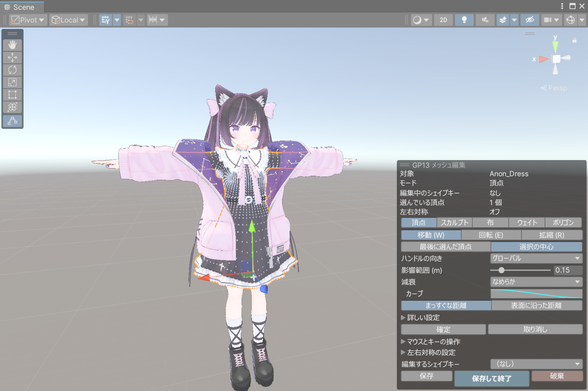Screen dimensions: 588x391
Task: Select the Rotate tool in tool palette
Action: 12,70
